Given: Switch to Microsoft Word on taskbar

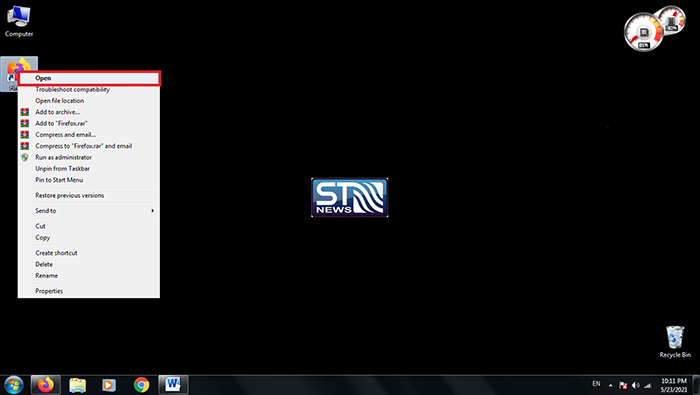Looking at the screenshot, I should 173,385.
